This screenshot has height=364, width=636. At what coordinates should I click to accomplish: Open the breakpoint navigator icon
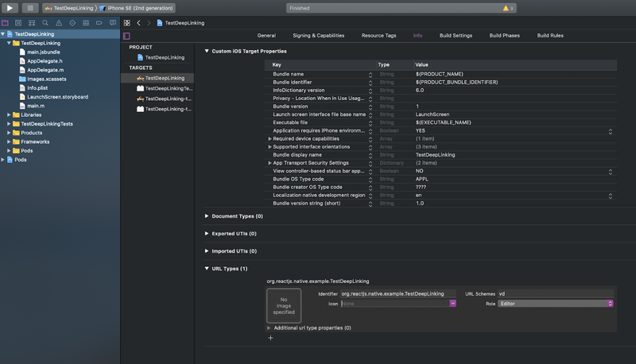coord(99,23)
